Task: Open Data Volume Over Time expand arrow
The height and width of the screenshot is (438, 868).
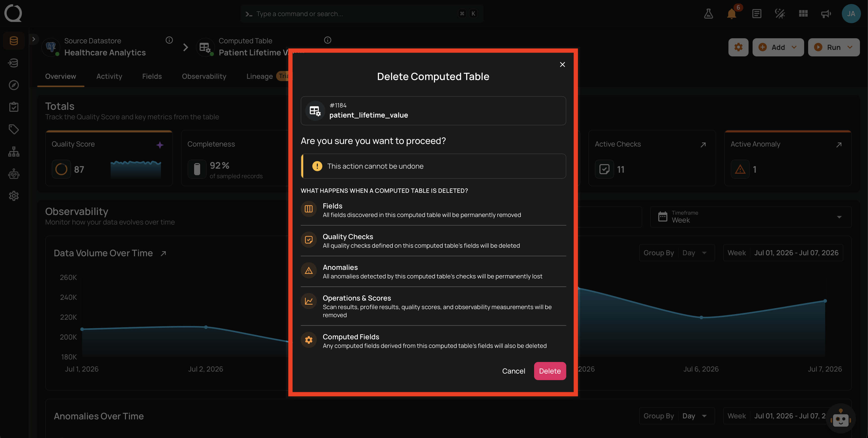Action: point(163,253)
